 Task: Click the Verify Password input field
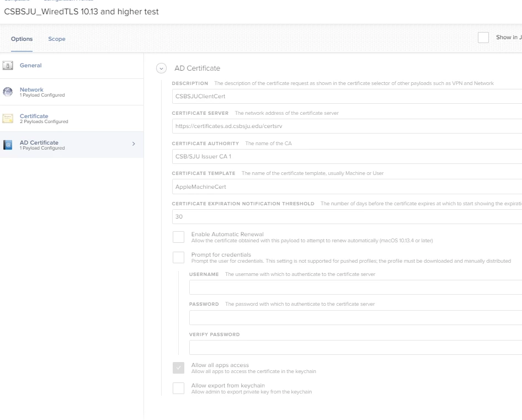pyautogui.click(x=355, y=348)
